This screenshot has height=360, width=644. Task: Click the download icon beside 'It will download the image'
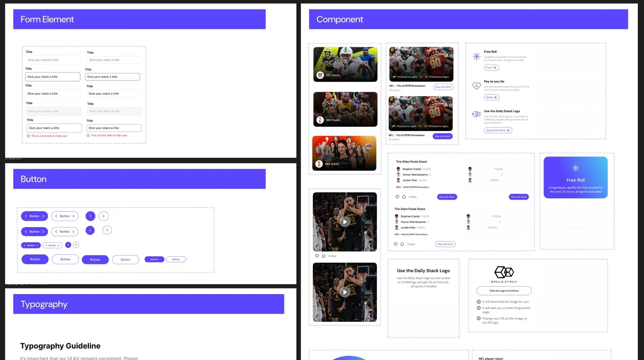point(479,302)
